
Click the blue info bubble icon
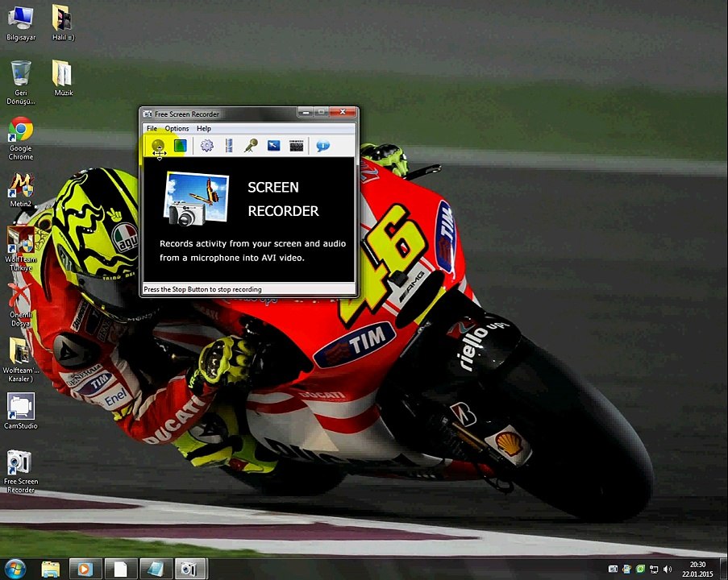tap(322, 146)
